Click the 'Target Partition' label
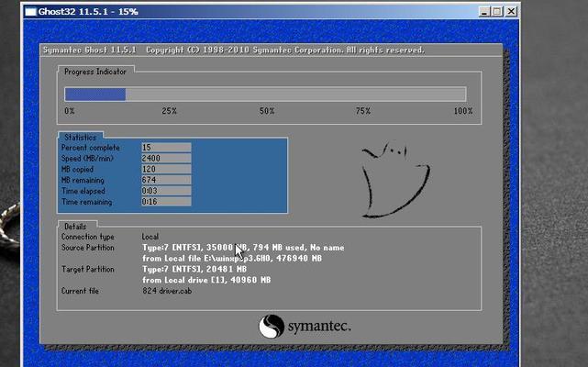 tap(88, 269)
